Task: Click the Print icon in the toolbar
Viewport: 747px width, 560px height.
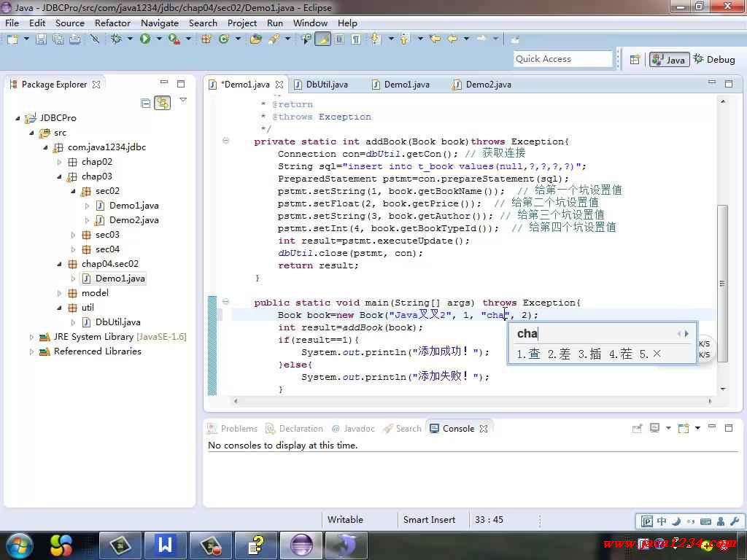Action: 75,39
